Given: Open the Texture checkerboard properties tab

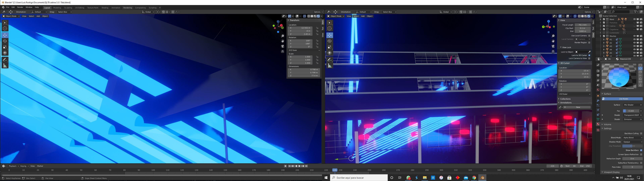Looking at the screenshot, I should coord(598,130).
